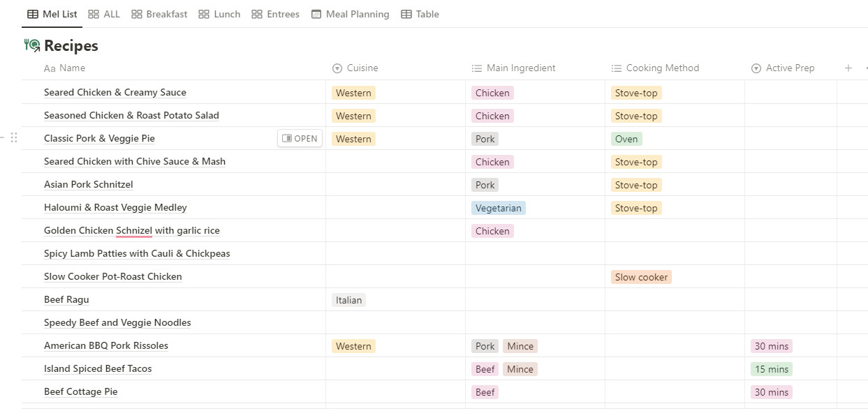Viewport: 868px width, 420px height.
Task: Click the Main Ingredient multi-select column icon
Action: pyautogui.click(x=477, y=68)
